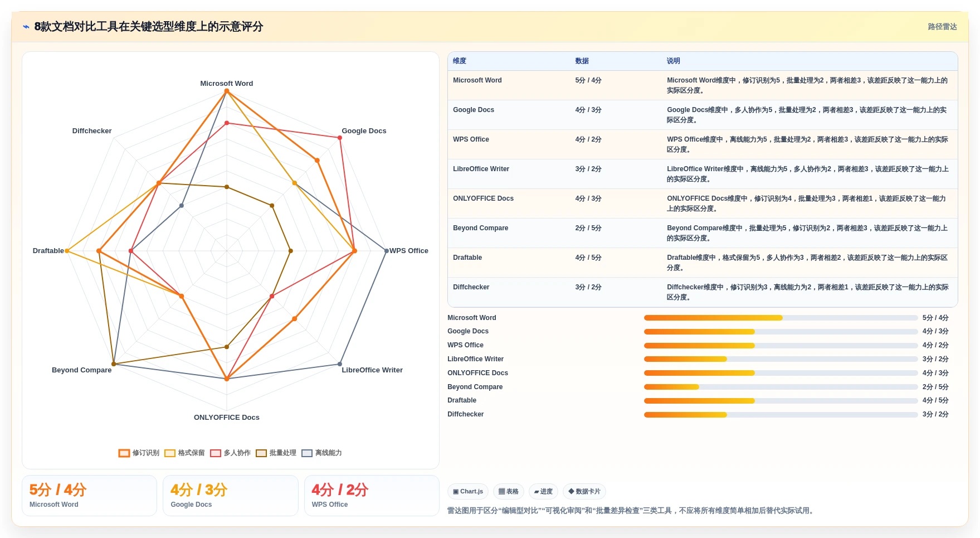Click the 数据卡片 tag chip
980x538 pixels.
pos(584,491)
